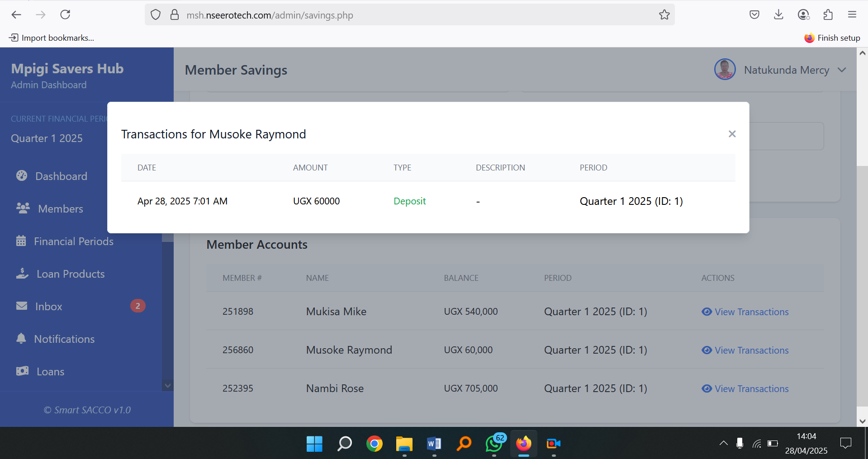
Task: Click the Inbox envelope icon
Action: [x=22, y=306]
